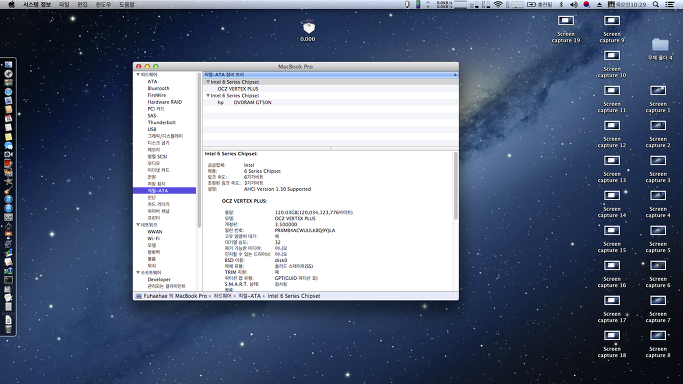Select the Screen capture 1 desktop icon

click(658, 91)
